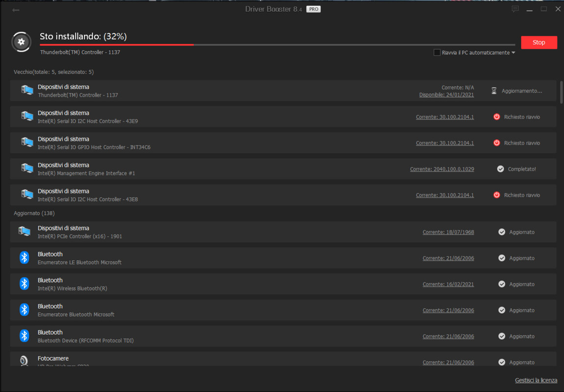The image size is (564, 392).
Task: Minimize the Driver Booster window
Action: (x=530, y=10)
